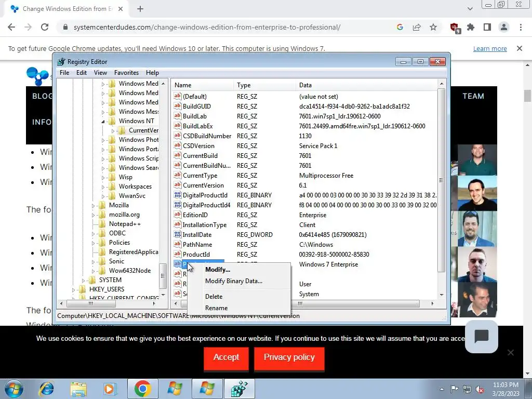Open the website chat bubble widget

click(x=482, y=336)
